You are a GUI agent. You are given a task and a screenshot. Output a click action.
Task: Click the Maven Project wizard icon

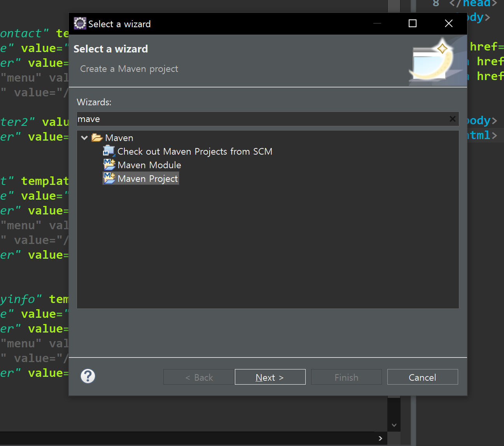tap(109, 178)
